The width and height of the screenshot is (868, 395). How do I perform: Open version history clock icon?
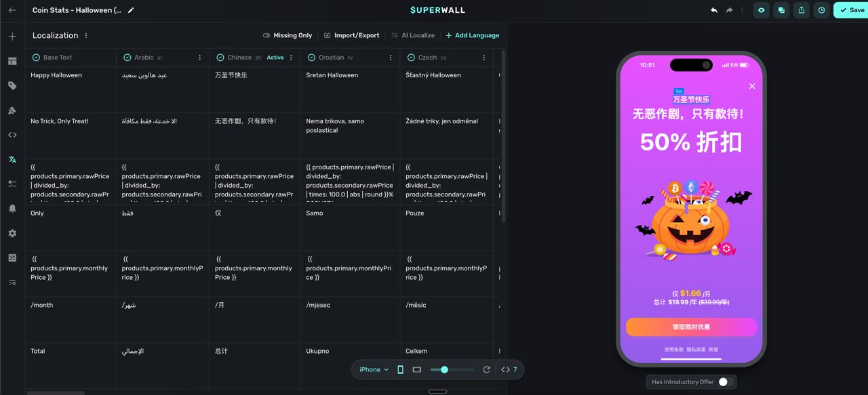point(822,10)
